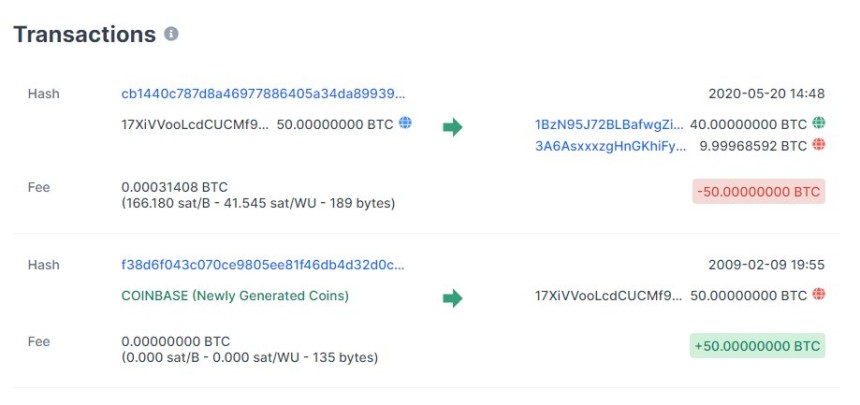Click the 17XiVVooLcdCUCMf9 input address
Screen dimensions: 860x405
click(195, 124)
